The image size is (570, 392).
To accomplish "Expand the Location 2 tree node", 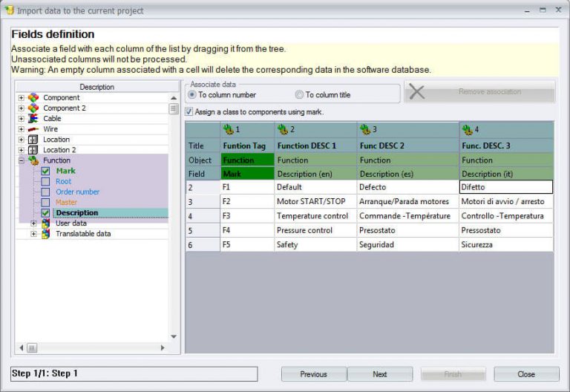I will point(21,150).
